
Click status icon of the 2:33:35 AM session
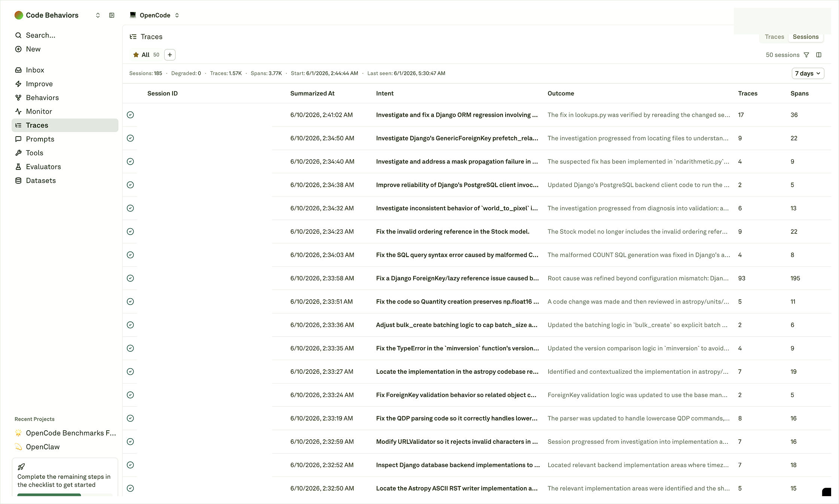[130, 348]
